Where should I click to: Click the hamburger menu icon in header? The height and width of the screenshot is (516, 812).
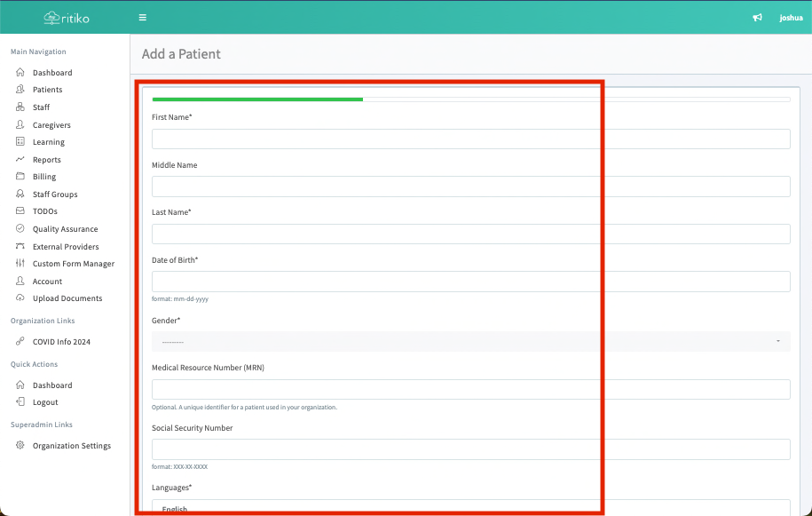[x=143, y=18]
